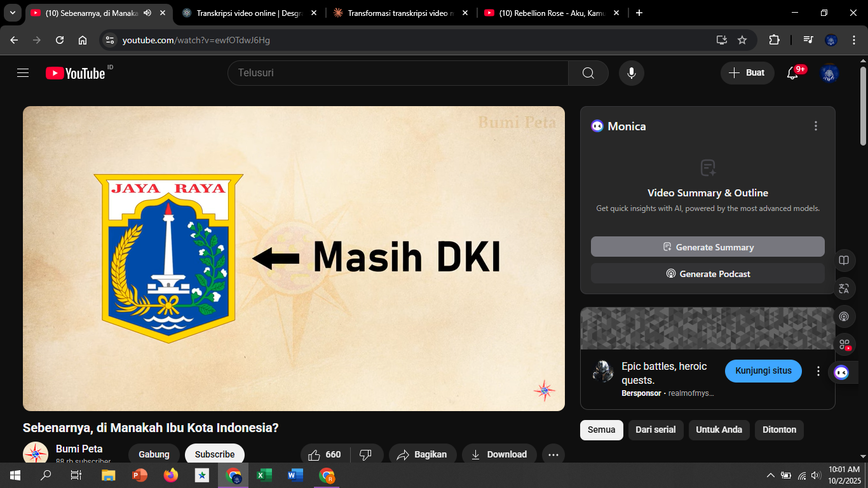Click the Gabung membership button
This screenshot has width=868, height=488.
coord(154,454)
